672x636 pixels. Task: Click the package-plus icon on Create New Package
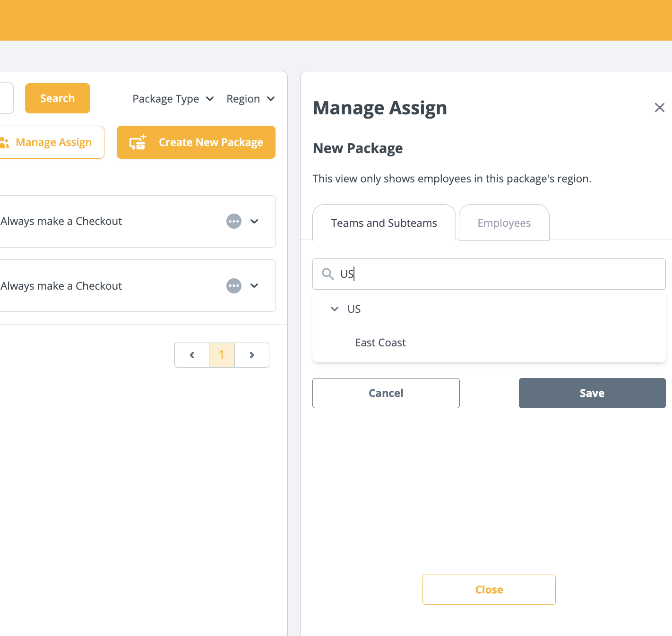point(137,142)
